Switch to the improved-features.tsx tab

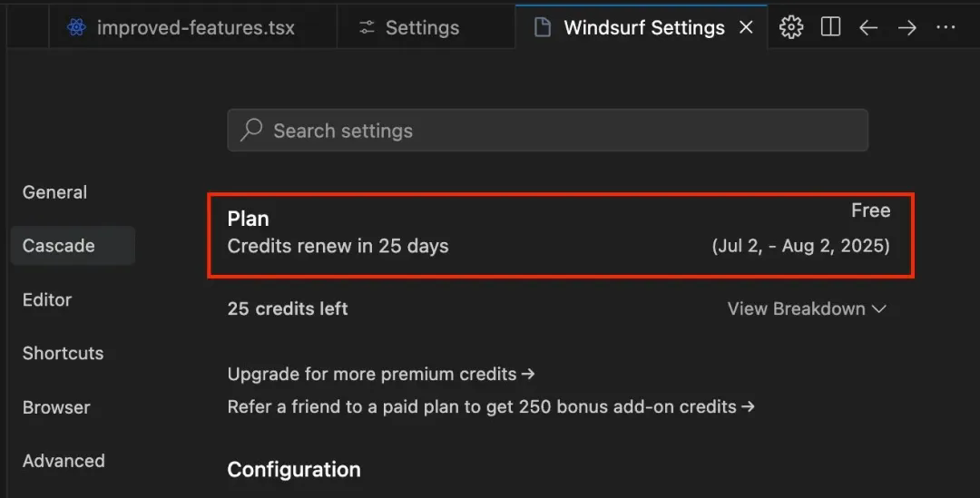click(x=193, y=27)
